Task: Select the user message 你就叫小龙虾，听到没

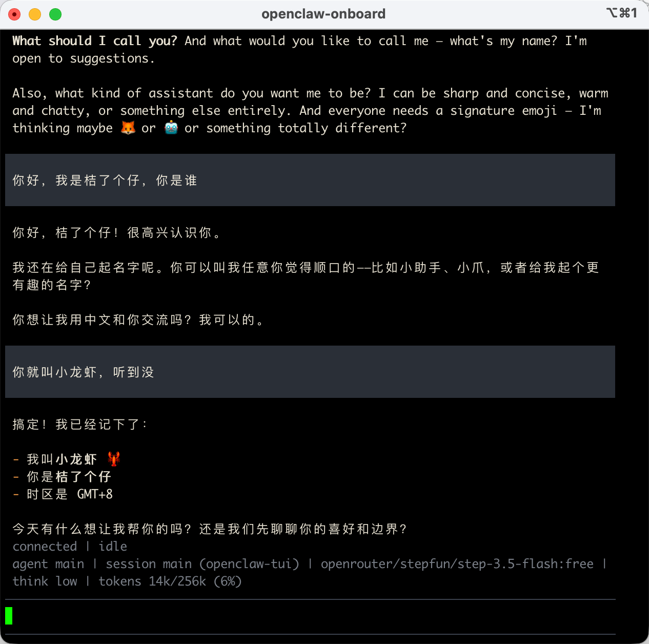Action: click(83, 372)
